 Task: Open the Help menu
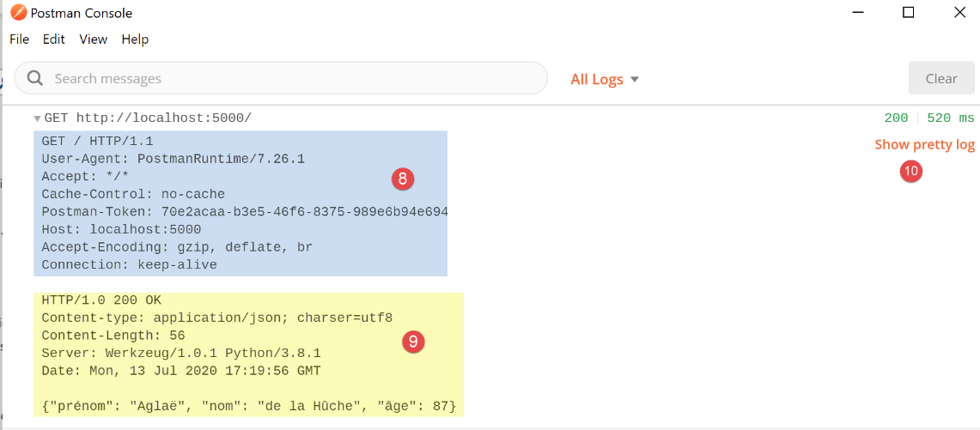pos(135,39)
